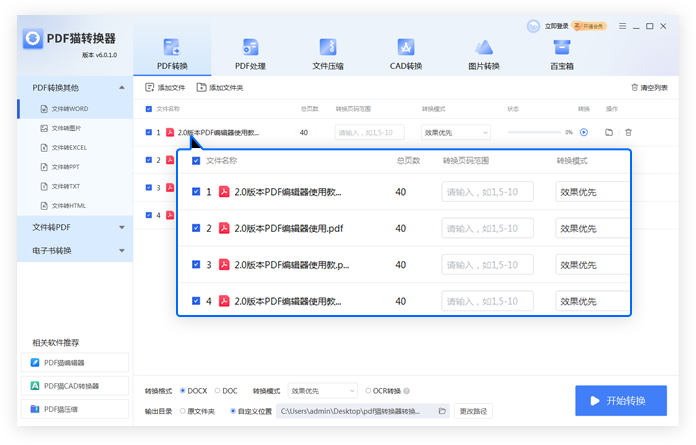This screenshot has height=445, width=696.
Task: Click the 添加文件 add file button
Action: pyautogui.click(x=165, y=87)
